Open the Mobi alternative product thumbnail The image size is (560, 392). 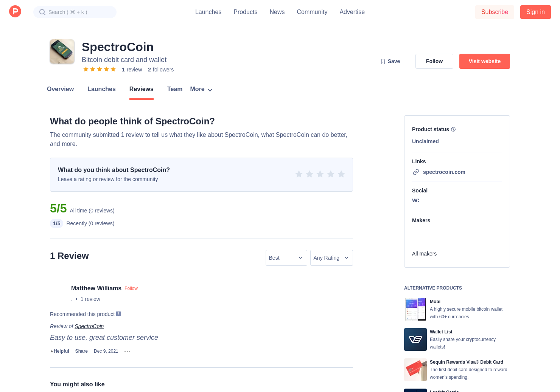click(x=415, y=309)
